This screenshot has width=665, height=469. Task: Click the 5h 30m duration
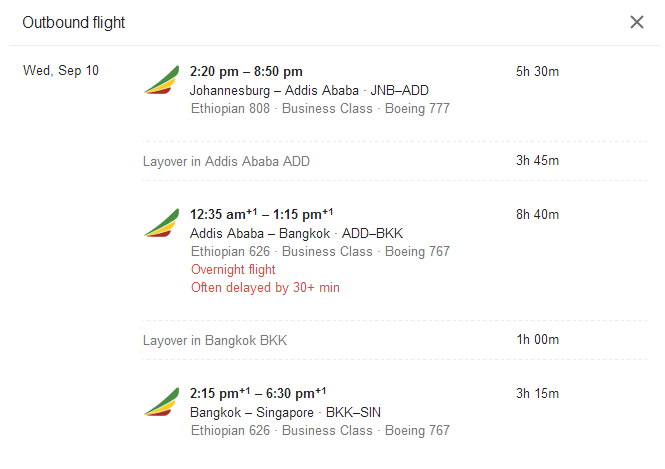tap(537, 71)
